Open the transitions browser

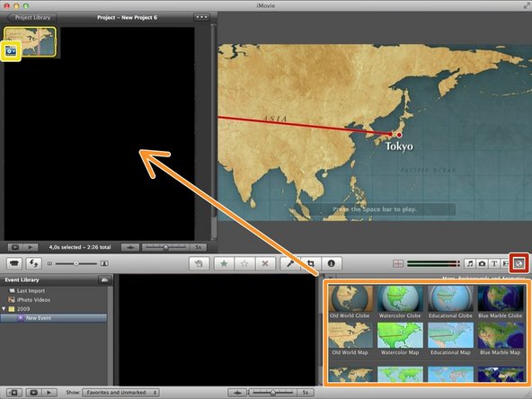(505, 263)
